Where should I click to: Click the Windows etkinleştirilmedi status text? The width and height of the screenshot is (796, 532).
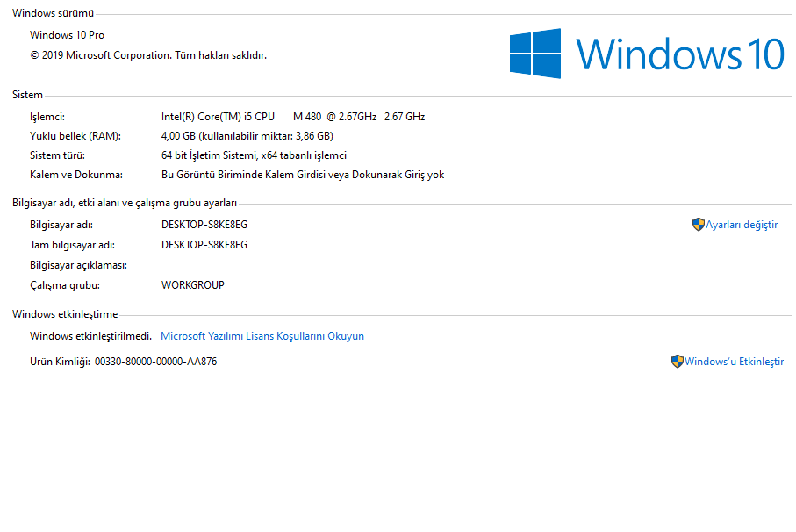coord(90,336)
